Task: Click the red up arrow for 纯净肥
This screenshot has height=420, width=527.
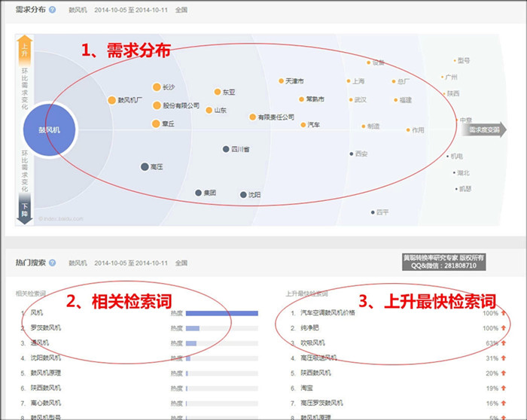Action: coord(504,328)
